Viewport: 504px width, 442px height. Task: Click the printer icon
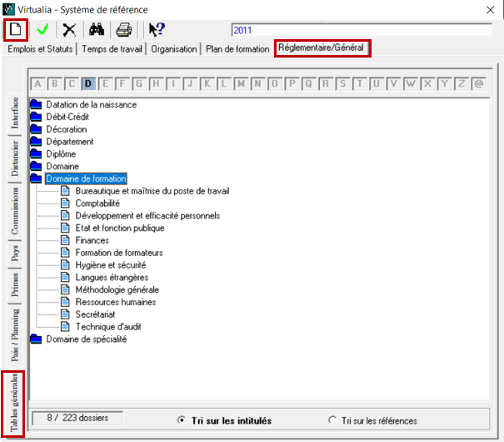click(x=123, y=30)
